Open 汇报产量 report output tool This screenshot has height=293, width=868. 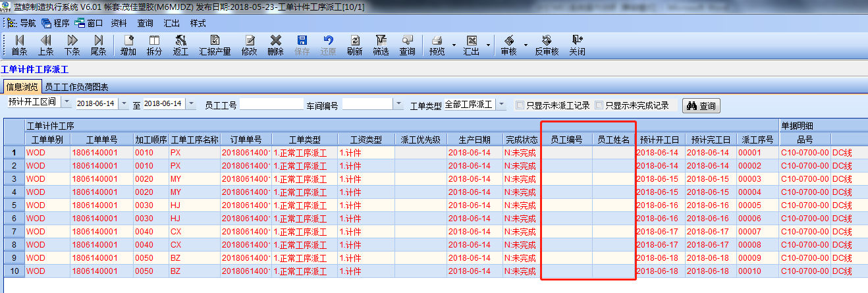point(215,45)
